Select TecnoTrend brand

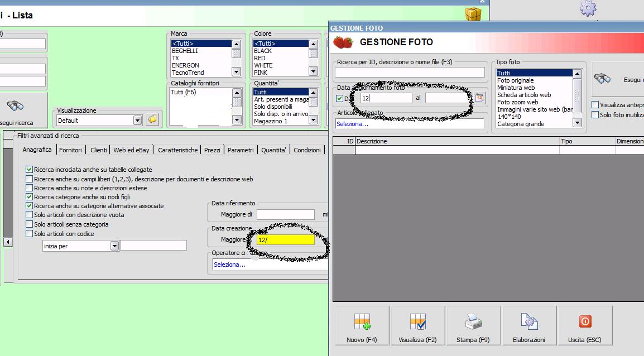point(188,73)
